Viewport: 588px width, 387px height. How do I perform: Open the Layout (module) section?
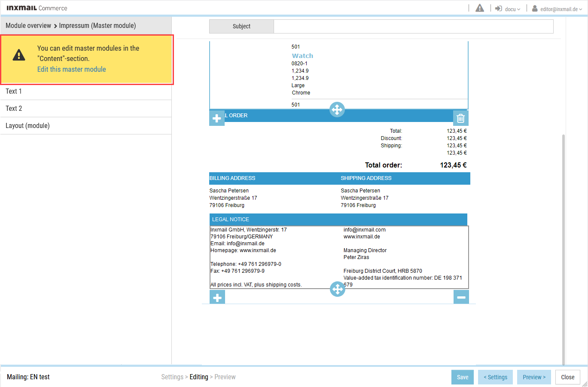tap(86, 126)
